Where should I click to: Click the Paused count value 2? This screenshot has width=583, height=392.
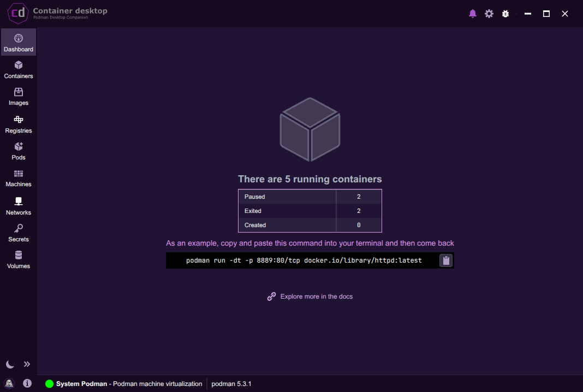[359, 197]
